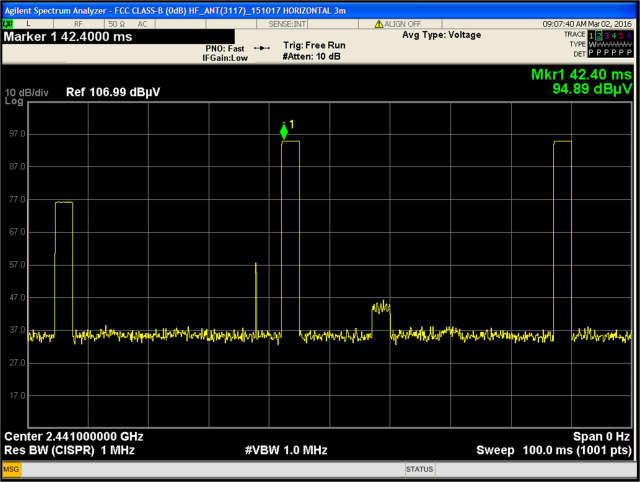Click the 97.0 y-axis label
Viewport: 640px width, 482px height.
17,134
